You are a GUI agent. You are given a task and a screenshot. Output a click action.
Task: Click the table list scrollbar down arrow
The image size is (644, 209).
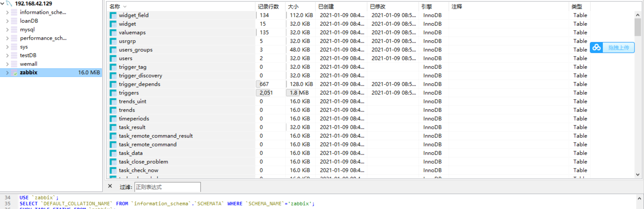(x=638, y=175)
